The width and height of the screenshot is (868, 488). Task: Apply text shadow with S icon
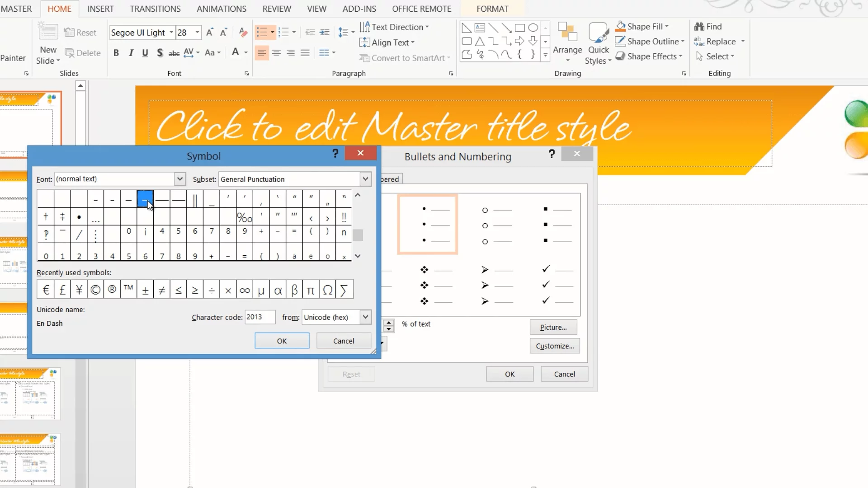tap(160, 53)
